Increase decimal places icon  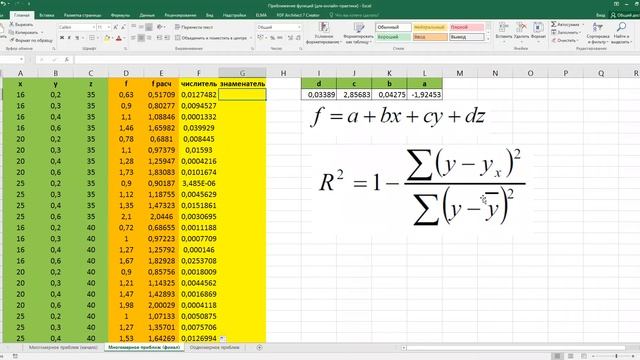tap(291, 38)
